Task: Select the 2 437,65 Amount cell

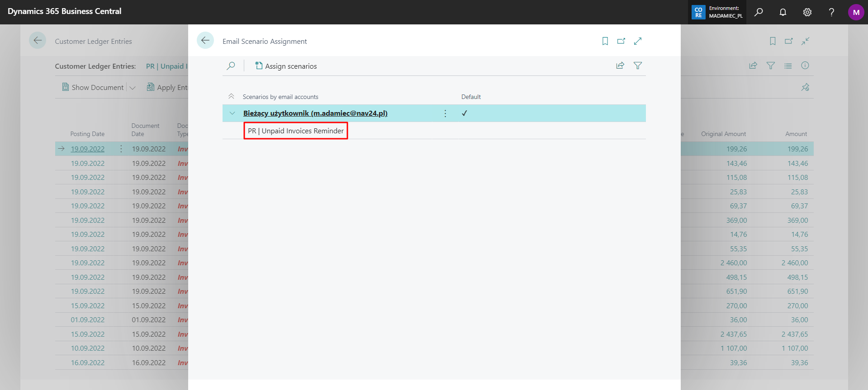Action: [795, 334]
